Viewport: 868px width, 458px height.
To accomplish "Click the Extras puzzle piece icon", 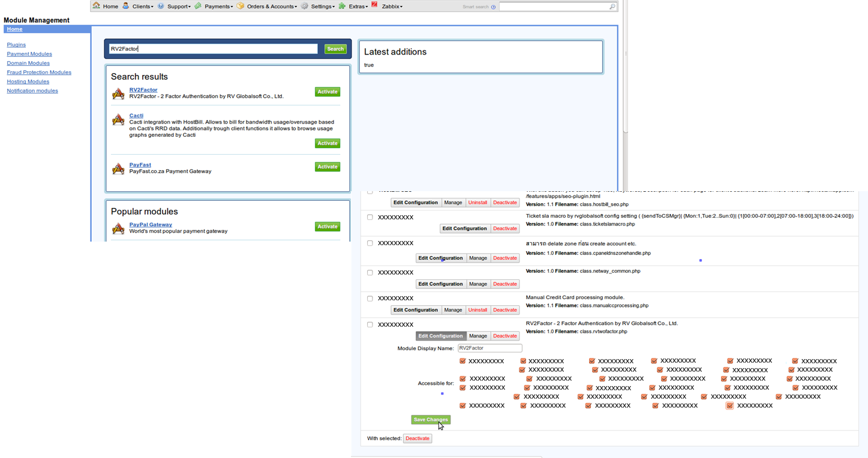I will point(342,6).
